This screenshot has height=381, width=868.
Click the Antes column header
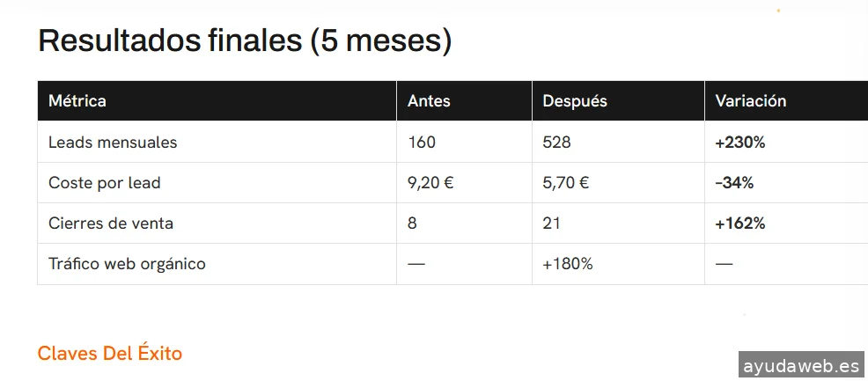[x=429, y=101]
